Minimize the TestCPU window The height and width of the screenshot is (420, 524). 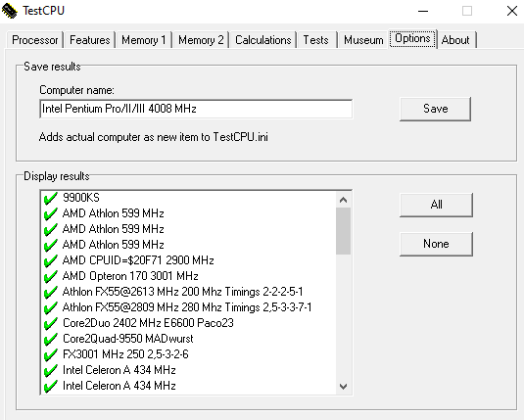click(423, 11)
